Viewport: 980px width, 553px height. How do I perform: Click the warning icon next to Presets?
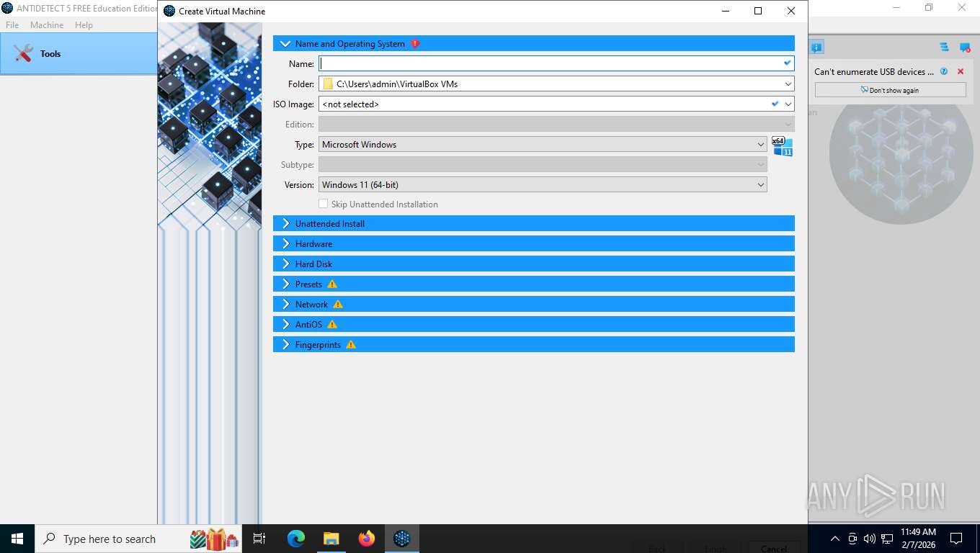click(x=332, y=284)
